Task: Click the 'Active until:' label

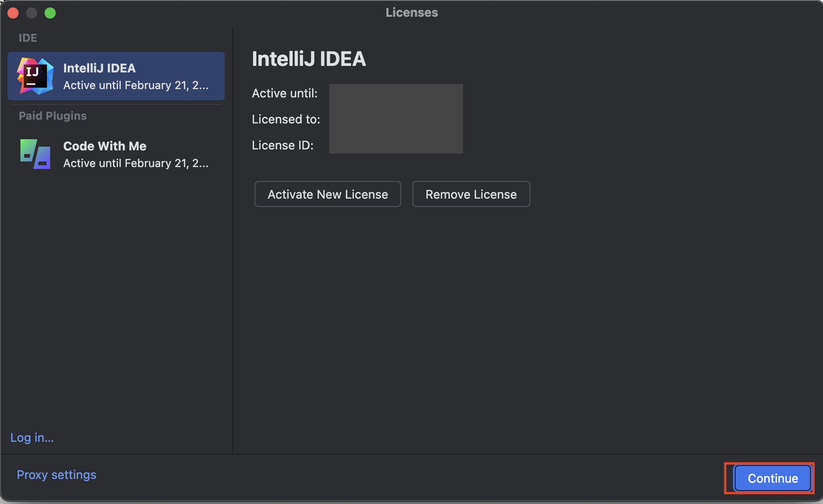Action: 285,93
